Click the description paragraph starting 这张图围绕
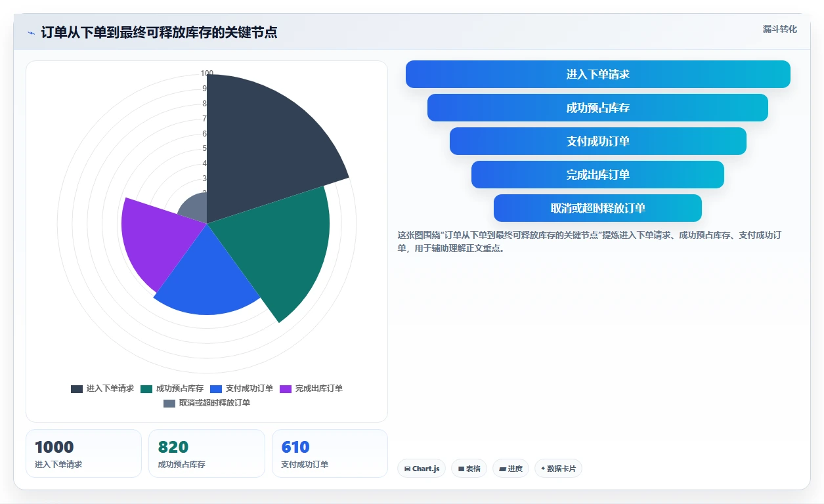This screenshot has height=504, width=824. pos(589,241)
